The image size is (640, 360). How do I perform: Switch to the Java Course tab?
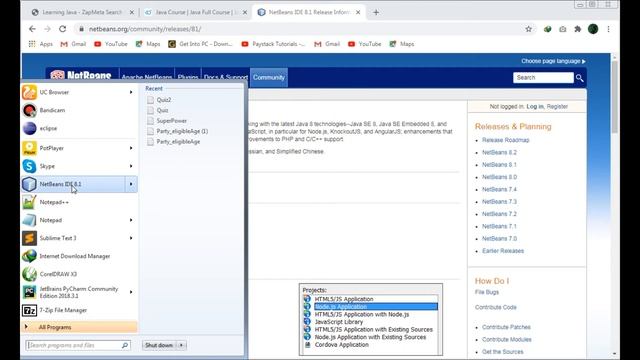[196, 12]
